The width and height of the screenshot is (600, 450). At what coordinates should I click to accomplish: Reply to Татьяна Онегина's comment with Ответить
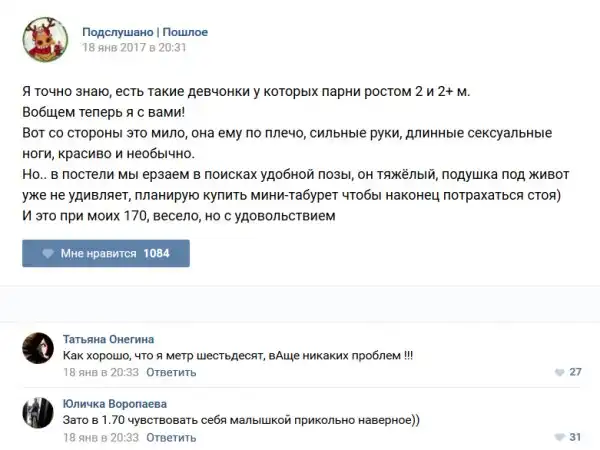(171, 372)
